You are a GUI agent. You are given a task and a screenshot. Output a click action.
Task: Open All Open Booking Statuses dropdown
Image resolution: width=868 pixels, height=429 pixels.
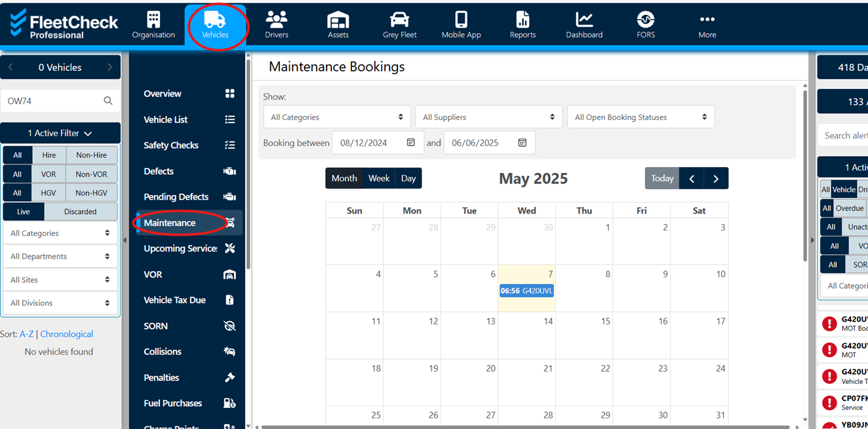pos(640,117)
